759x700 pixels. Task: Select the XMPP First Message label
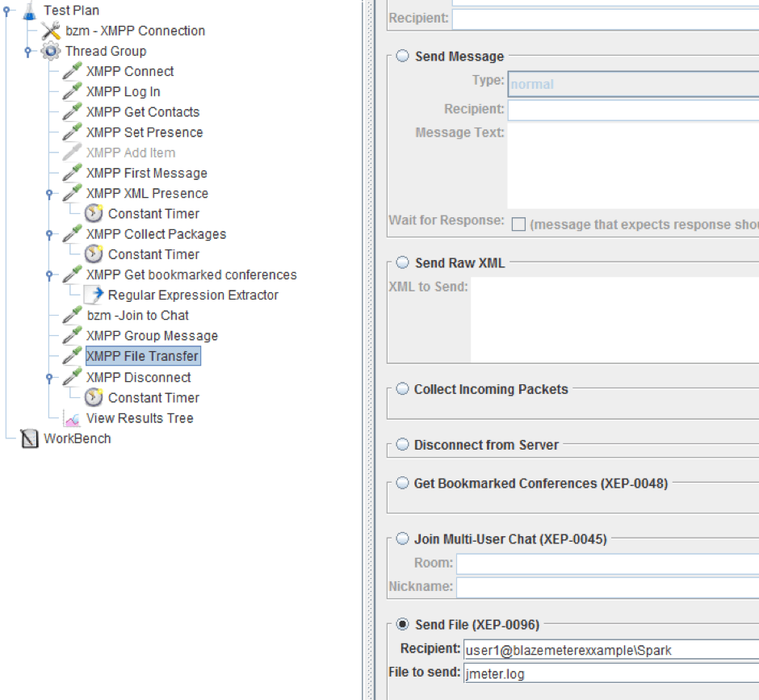coord(147,173)
